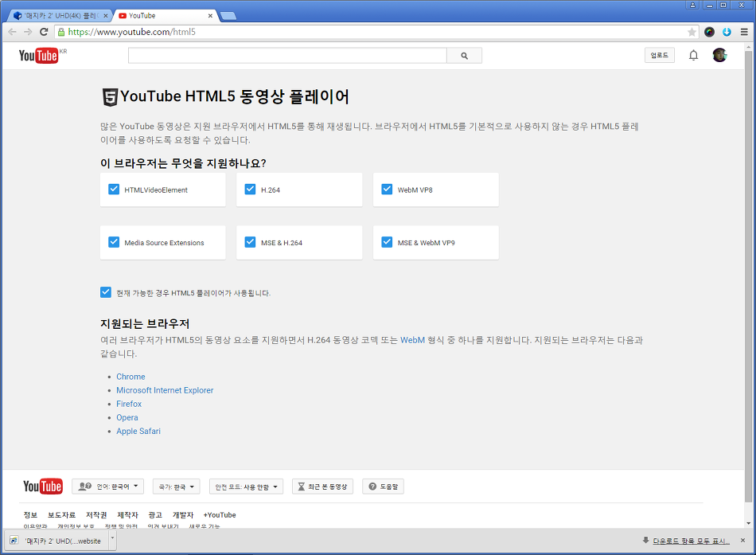Follow the Firefox link

[129, 404]
